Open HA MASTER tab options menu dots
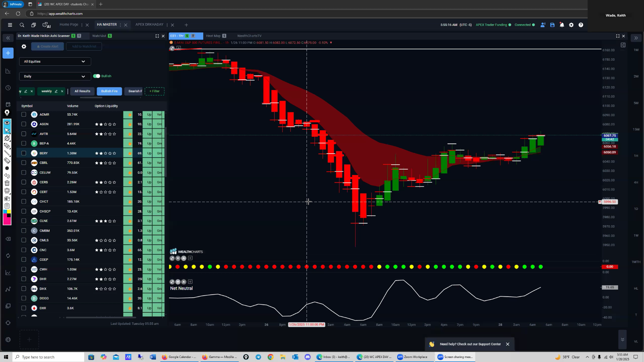Image resolution: width=644 pixels, height=362 pixels. (x=120, y=25)
